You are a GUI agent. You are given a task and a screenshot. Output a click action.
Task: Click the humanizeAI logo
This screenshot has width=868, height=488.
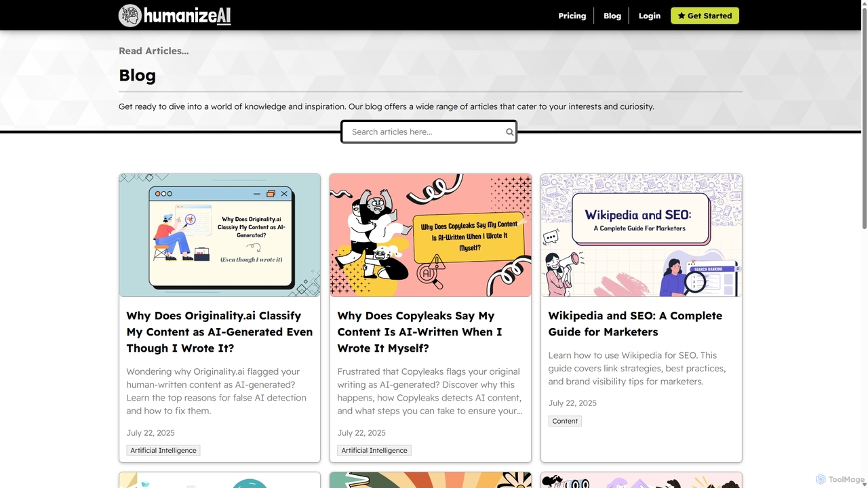[175, 16]
